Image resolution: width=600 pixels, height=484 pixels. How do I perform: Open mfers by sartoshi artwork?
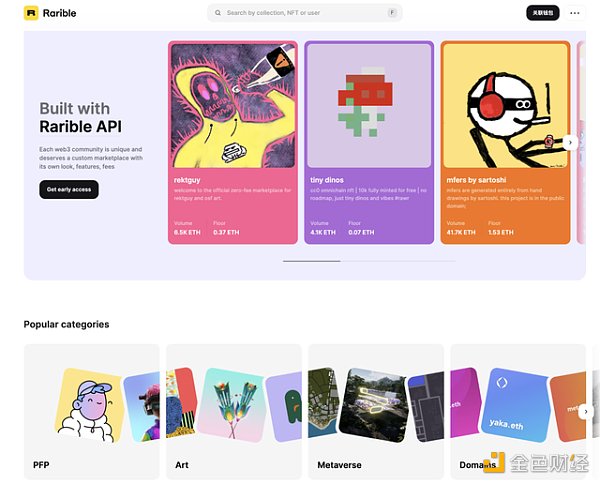(x=505, y=106)
